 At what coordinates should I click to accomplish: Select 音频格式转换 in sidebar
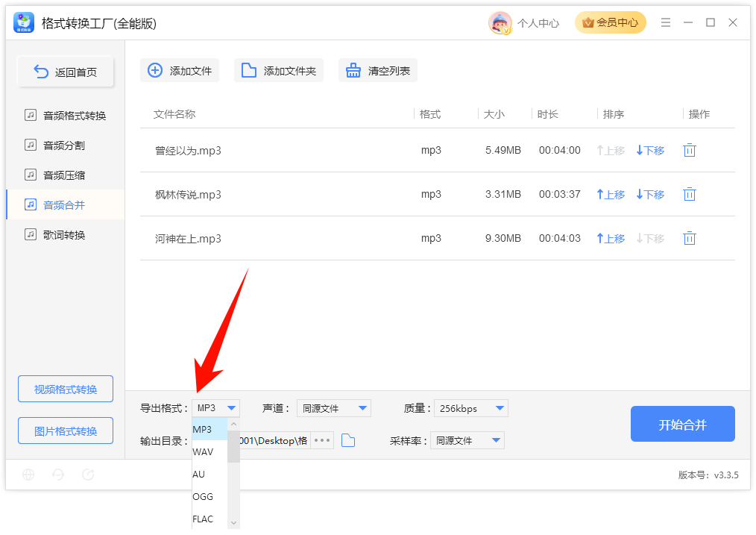click(65, 116)
